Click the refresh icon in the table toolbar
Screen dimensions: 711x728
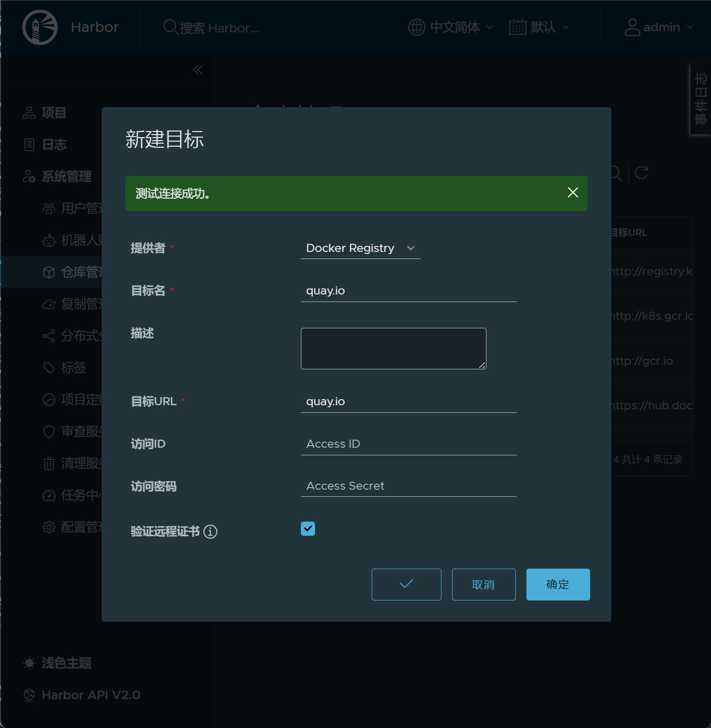click(x=641, y=173)
